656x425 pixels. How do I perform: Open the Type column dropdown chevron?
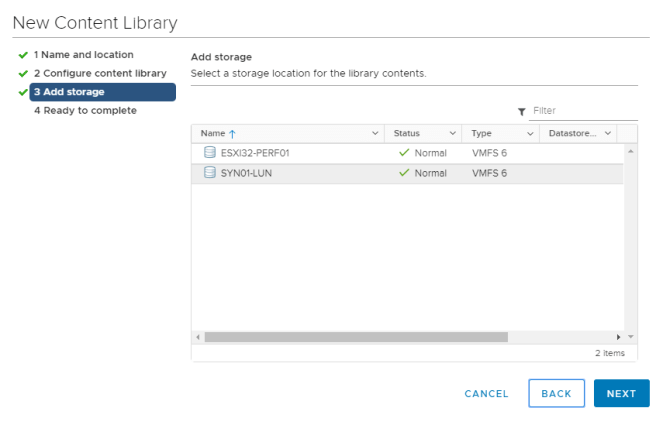pyautogui.click(x=530, y=133)
